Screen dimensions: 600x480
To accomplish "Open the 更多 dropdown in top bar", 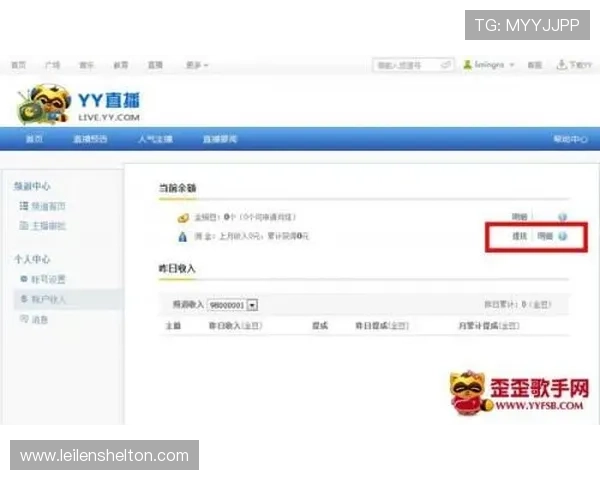I will coord(197,65).
